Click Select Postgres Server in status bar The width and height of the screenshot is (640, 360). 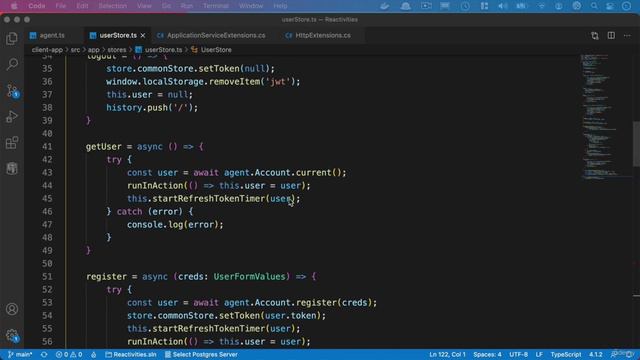201,354
